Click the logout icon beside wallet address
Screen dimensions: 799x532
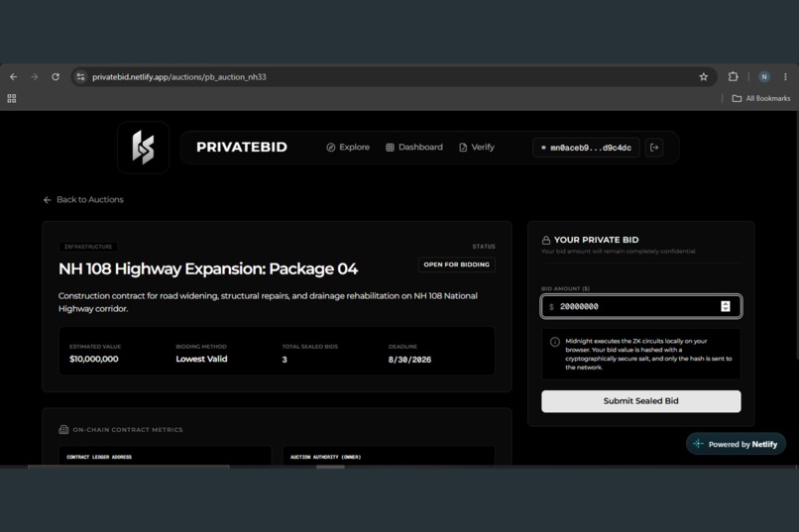[654, 148]
